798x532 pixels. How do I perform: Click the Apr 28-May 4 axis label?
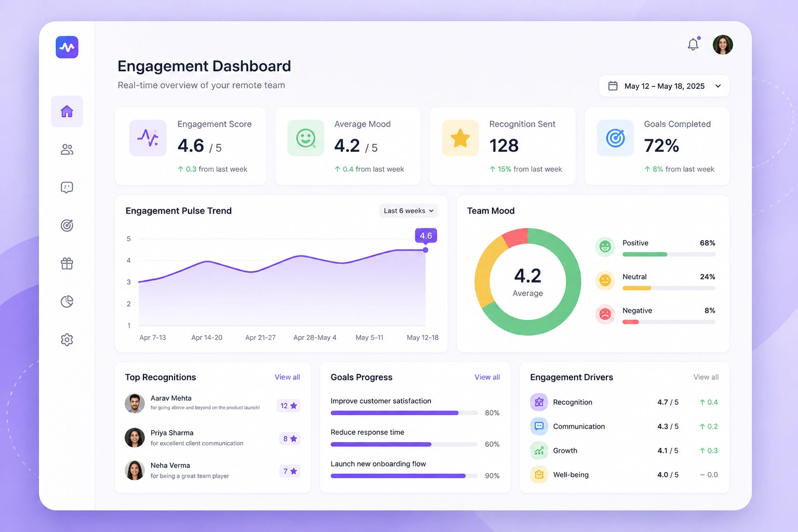point(315,338)
